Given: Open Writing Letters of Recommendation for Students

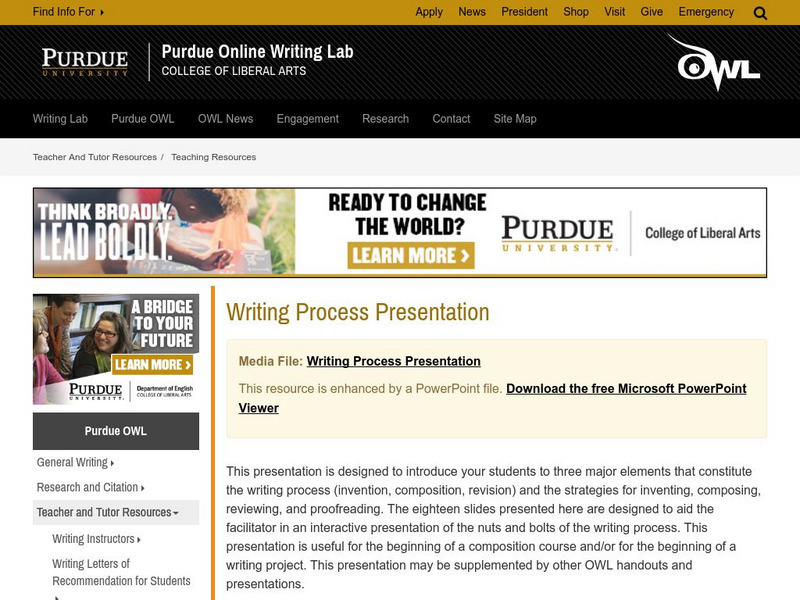Looking at the screenshot, I should tap(121, 572).
